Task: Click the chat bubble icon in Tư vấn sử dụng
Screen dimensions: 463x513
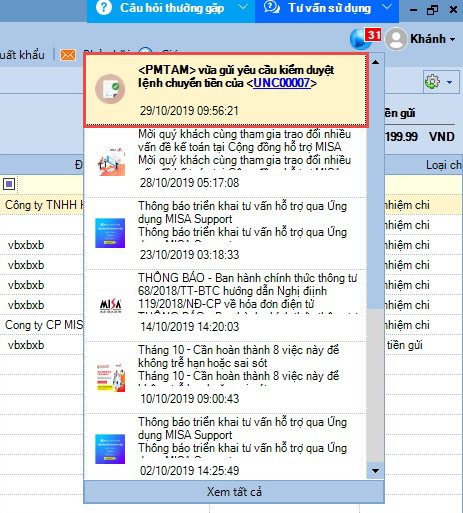Action: (x=272, y=7)
